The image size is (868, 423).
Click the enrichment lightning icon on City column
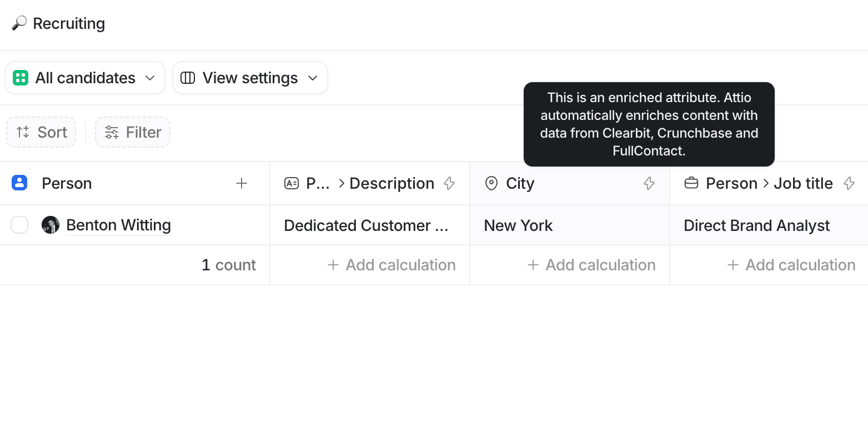click(x=649, y=183)
